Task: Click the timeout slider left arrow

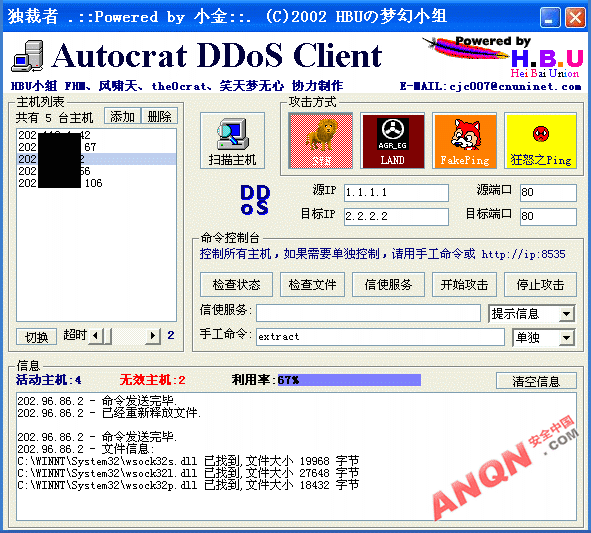Action: pyautogui.click(x=96, y=335)
